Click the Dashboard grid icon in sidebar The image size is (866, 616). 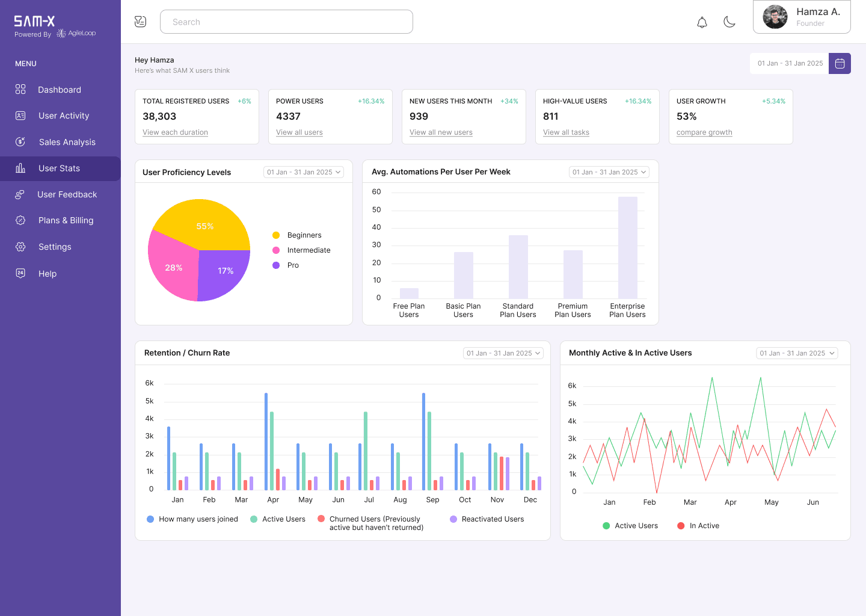(20, 89)
